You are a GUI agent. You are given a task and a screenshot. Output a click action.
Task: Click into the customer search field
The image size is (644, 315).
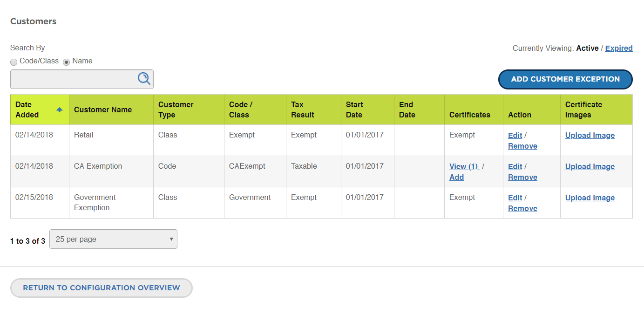click(x=74, y=79)
